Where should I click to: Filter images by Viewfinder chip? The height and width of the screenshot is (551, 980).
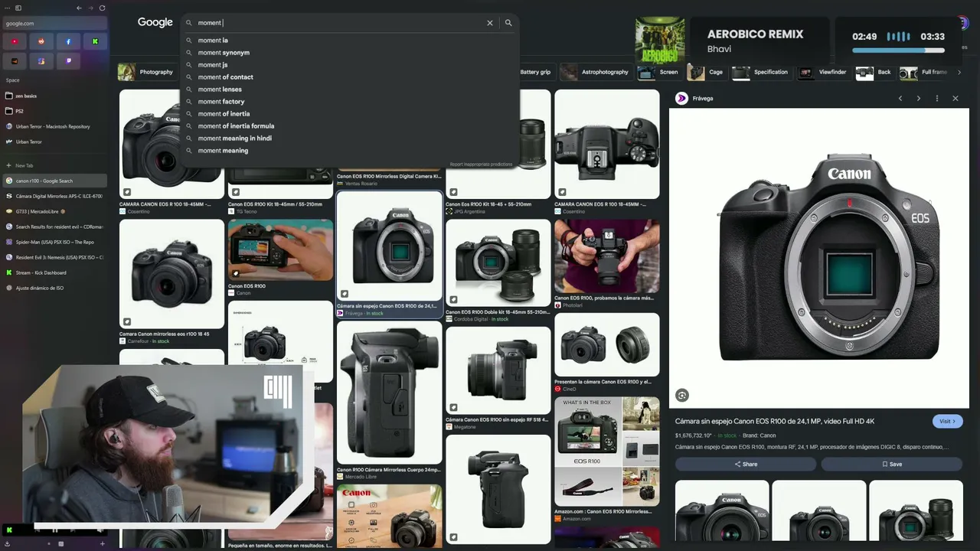pyautogui.click(x=823, y=72)
